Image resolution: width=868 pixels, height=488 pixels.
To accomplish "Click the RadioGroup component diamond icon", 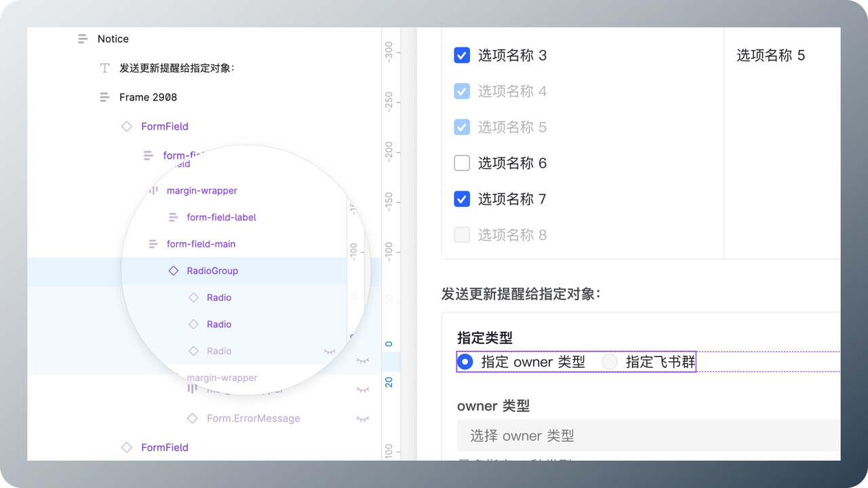I will (x=174, y=270).
